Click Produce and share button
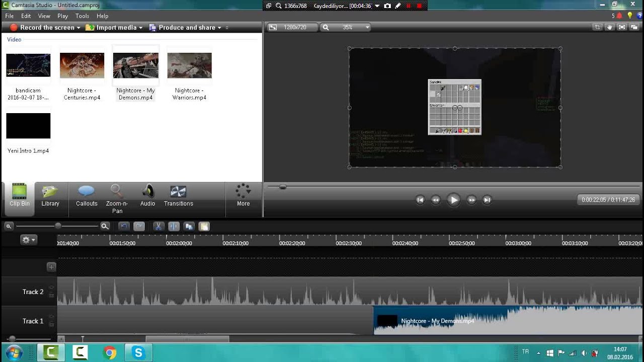Image resolution: width=644 pixels, height=362 pixels. pyautogui.click(x=182, y=28)
